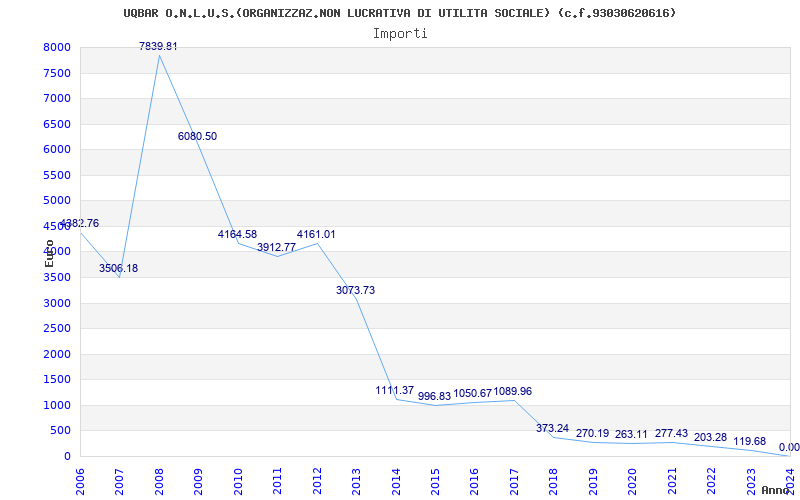Select y-axis tick 1000

click(x=57, y=405)
